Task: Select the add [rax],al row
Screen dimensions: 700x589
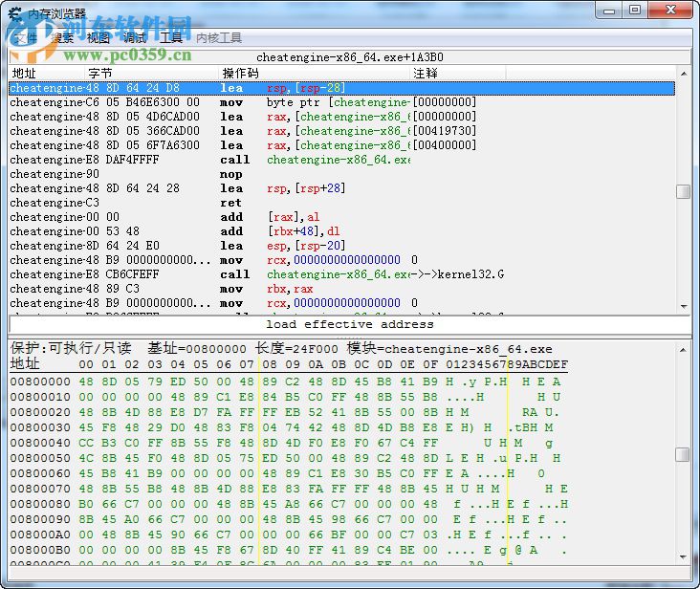Action: point(341,217)
